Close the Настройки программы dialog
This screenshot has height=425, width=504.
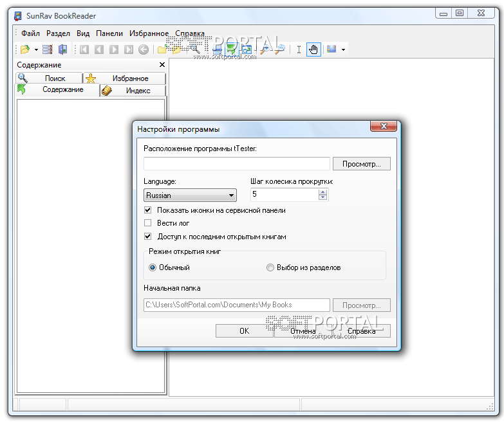tap(384, 126)
